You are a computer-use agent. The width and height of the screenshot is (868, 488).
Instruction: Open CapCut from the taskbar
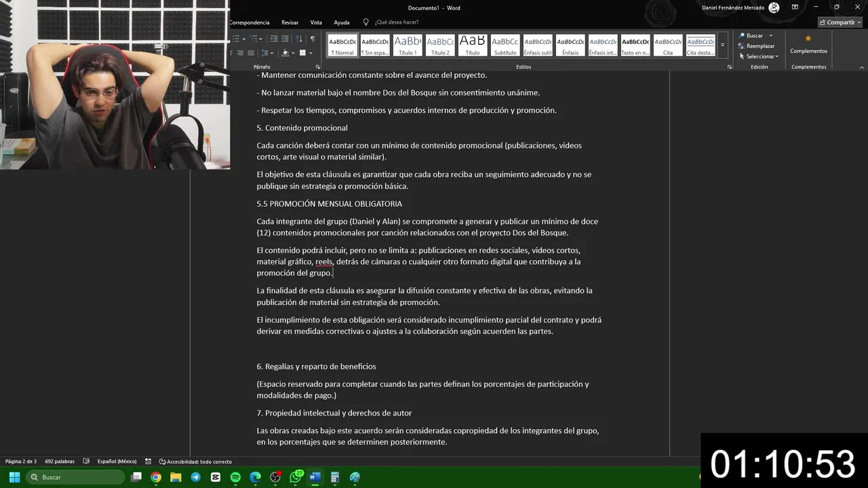216,477
